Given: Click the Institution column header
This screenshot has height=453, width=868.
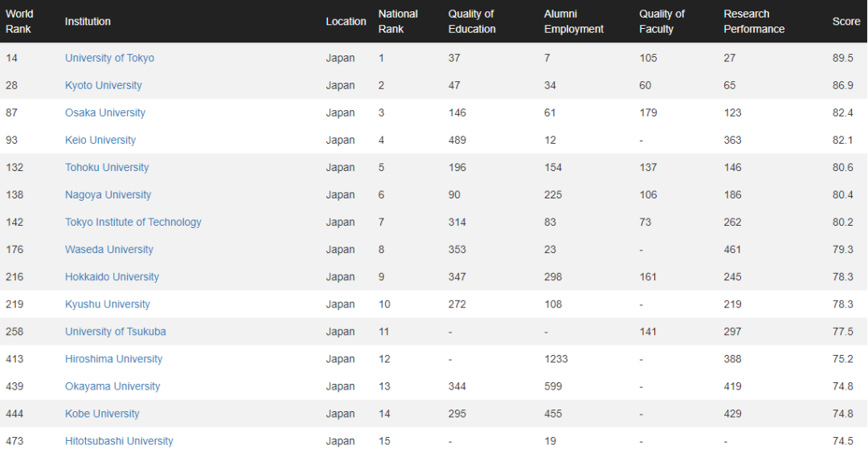Looking at the screenshot, I should point(88,22).
